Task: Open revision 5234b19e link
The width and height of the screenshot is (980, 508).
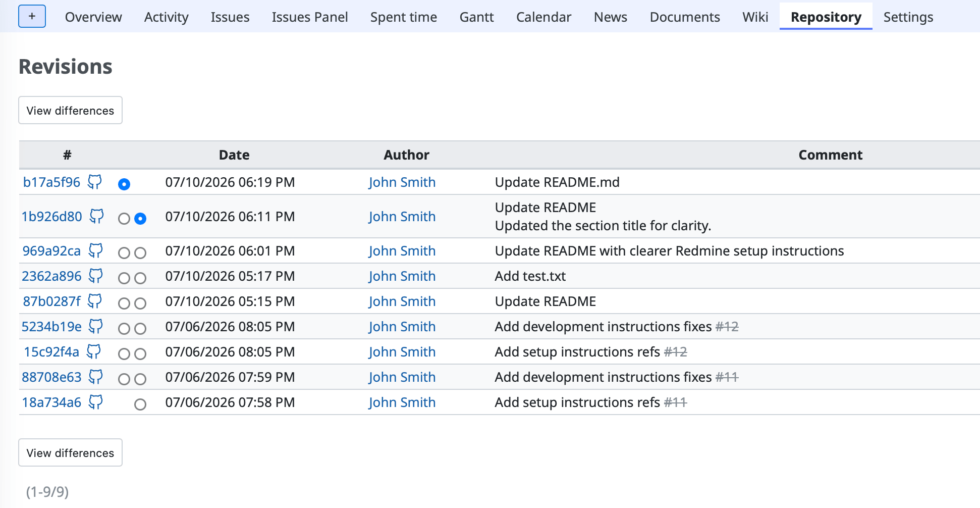Action: 51,326
